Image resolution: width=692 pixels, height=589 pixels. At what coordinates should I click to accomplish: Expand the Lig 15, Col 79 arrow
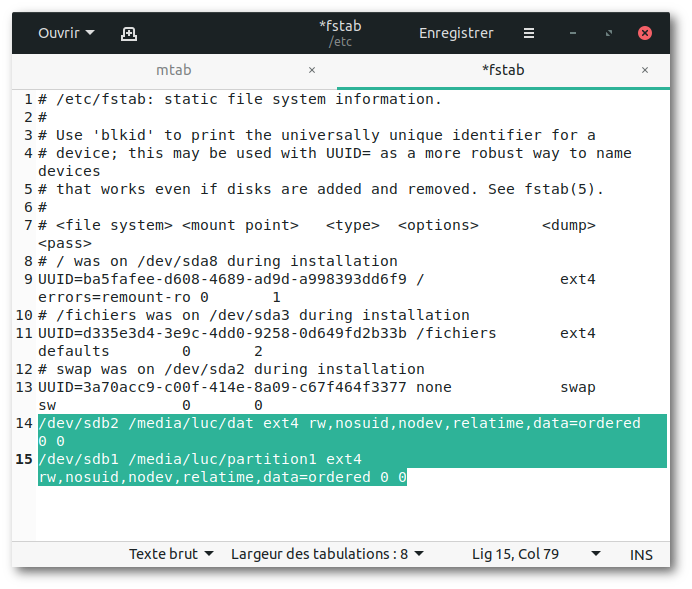coord(596,553)
